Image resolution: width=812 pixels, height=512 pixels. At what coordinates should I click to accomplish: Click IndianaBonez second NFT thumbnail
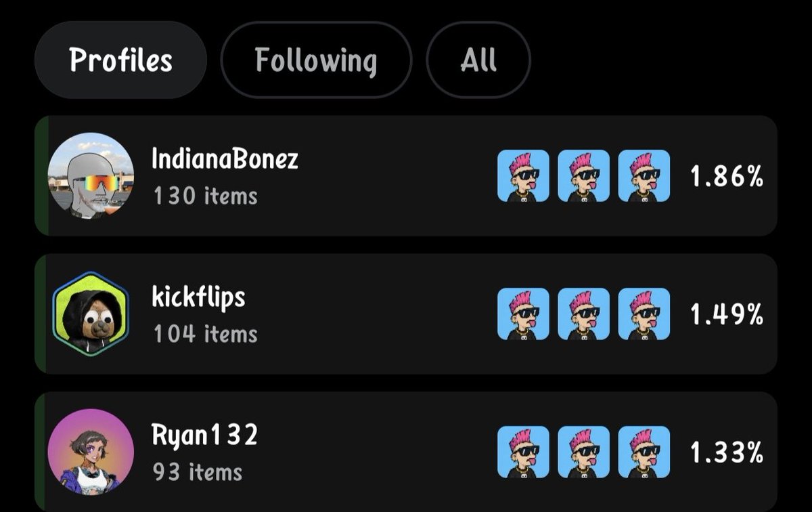point(583,176)
